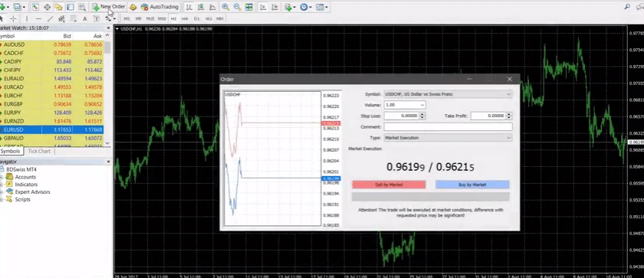The width and height of the screenshot is (644, 278).
Task: Toggle the Navigator star-folder icon
Action: (58, 7)
